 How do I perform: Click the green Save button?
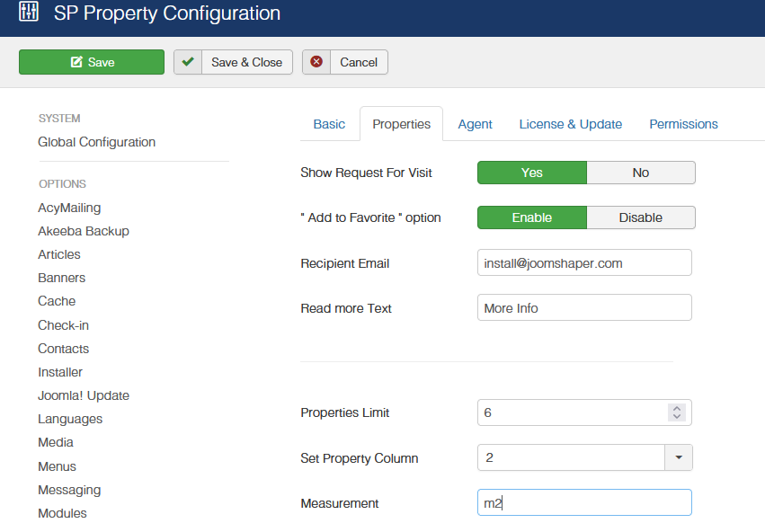pyautogui.click(x=92, y=62)
